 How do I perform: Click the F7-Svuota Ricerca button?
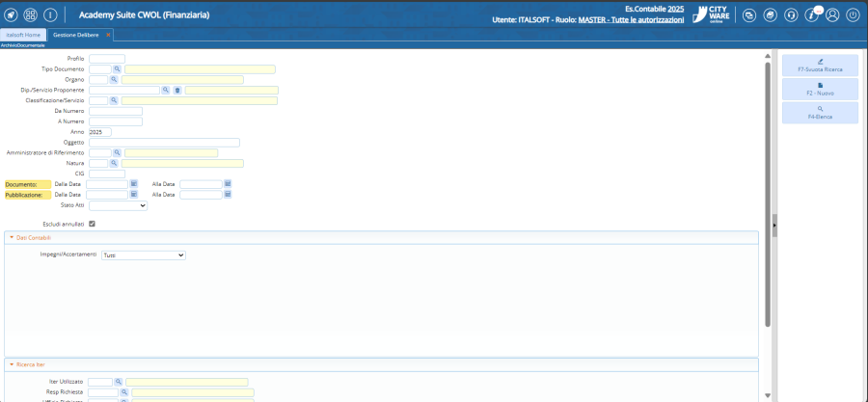coord(819,66)
